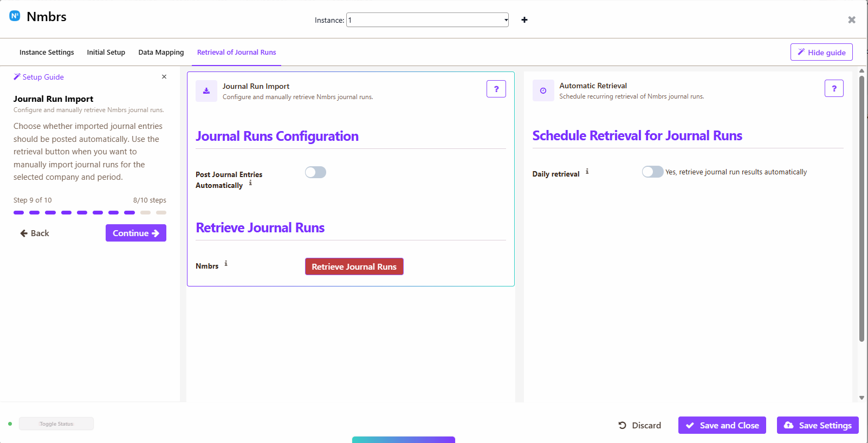Screen dimensions: 868x443
Task: Discard changes
Action: pyautogui.click(x=640, y=425)
